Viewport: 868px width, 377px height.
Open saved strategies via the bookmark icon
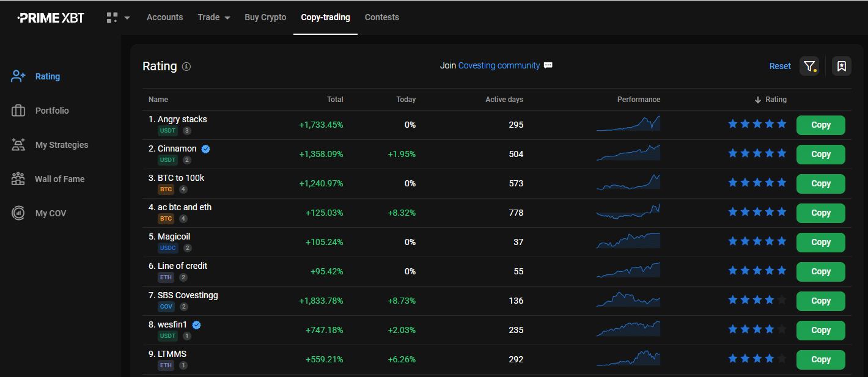point(841,66)
